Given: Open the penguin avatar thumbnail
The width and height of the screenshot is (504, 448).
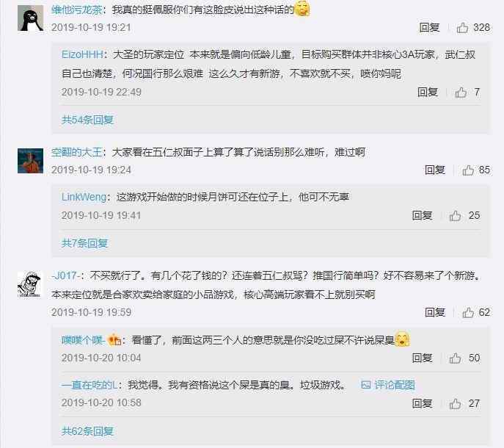Looking at the screenshot, I should 30,18.
